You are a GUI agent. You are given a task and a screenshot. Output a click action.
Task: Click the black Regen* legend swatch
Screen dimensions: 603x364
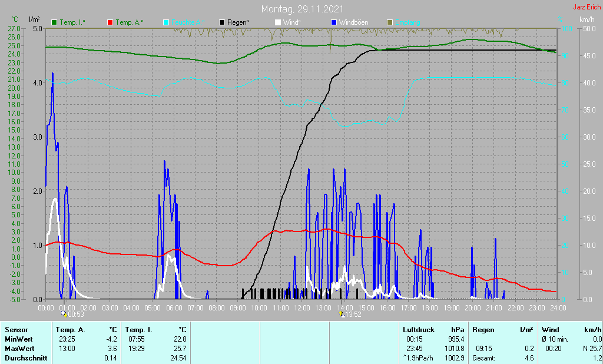click(x=222, y=22)
